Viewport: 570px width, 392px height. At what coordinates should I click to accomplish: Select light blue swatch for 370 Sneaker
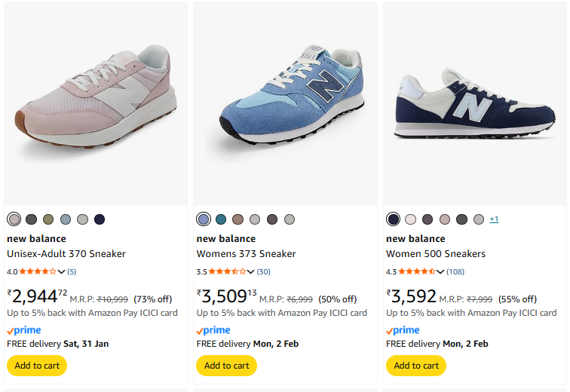click(66, 219)
